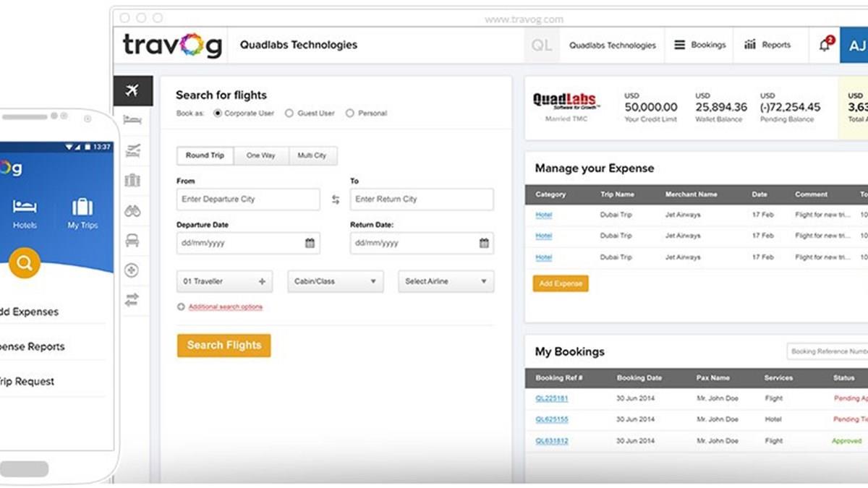Choose the Guest User booking option
This screenshot has width=868, height=488.
[x=289, y=114]
